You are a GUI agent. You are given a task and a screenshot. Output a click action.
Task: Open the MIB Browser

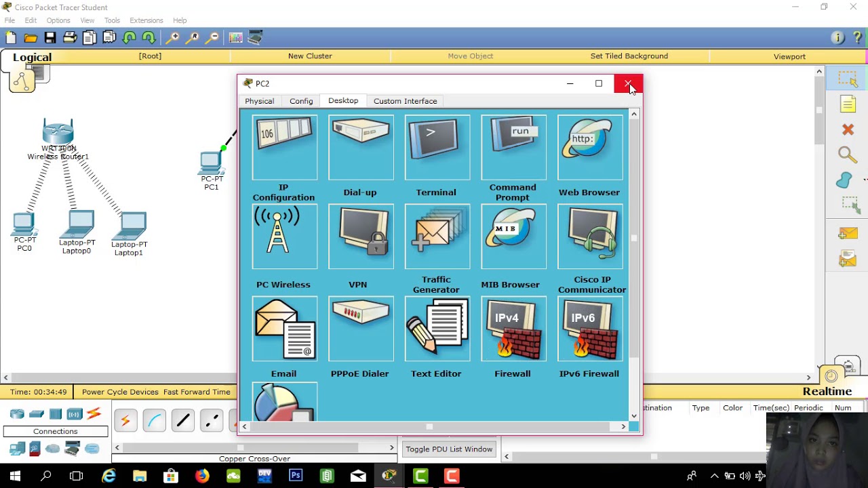coord(513,237)
